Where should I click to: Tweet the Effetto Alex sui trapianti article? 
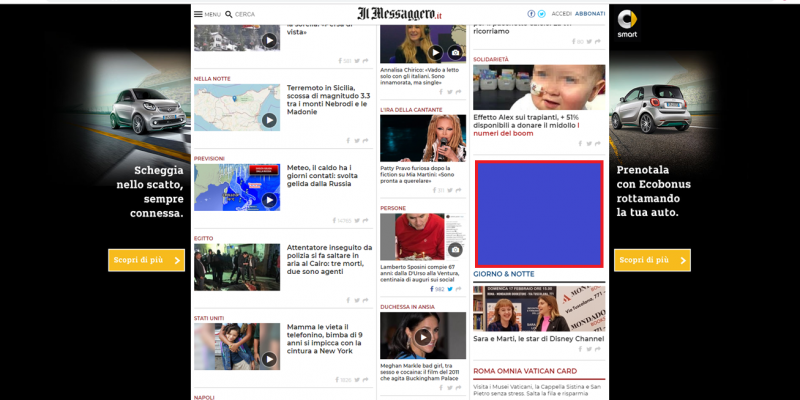(589, 144)
